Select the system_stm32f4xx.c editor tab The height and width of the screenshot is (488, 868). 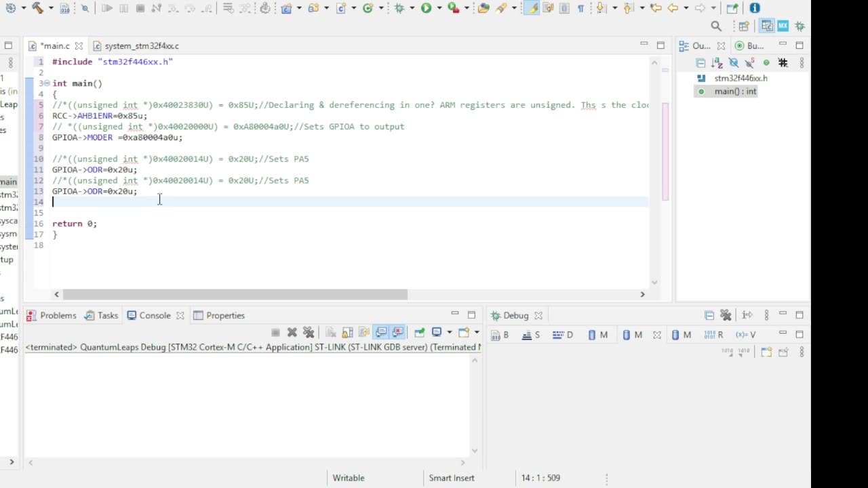(x=136, y=46)
